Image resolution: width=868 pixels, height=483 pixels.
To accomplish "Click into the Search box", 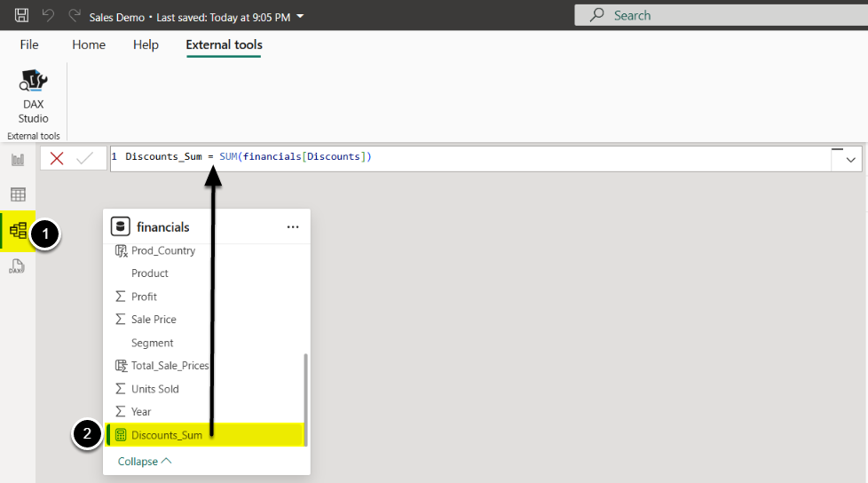I will pos(721,15).
